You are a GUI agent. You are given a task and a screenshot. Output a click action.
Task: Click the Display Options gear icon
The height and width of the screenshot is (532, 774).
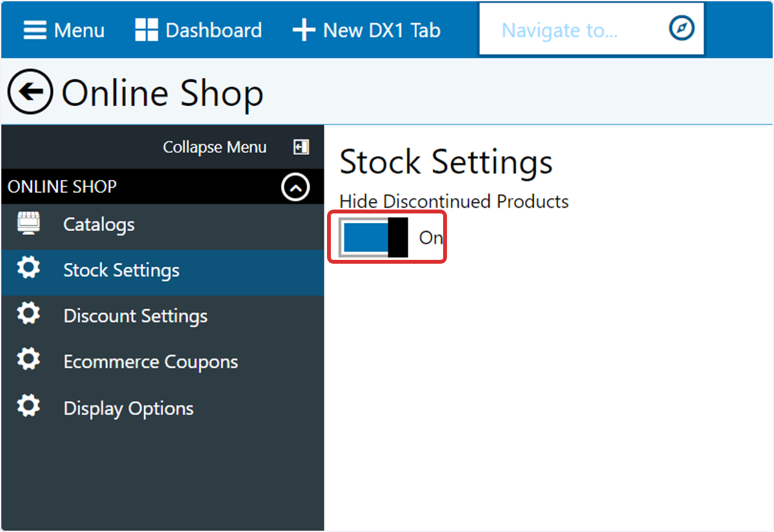pos(28,406)
